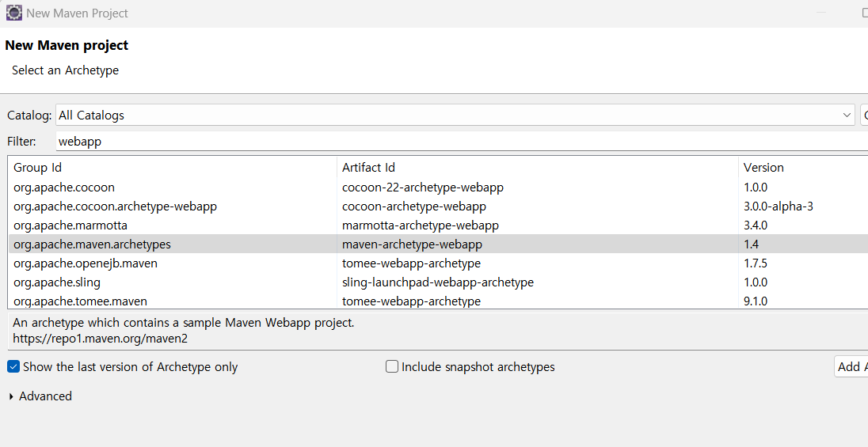Screen dimensions: 868x447
Task: Select org.apache.cocoon.archetype-webapp group row
Action: (115, 206)
